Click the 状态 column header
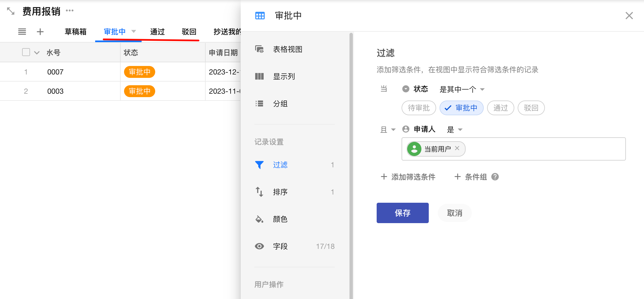This screenshot has width=644, height=299. point(163,52)
